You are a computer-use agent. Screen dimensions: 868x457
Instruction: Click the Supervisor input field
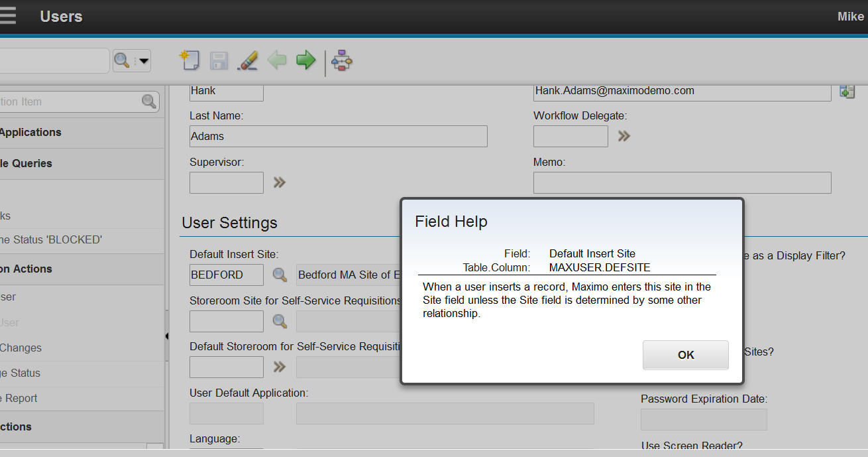point(227,182)
